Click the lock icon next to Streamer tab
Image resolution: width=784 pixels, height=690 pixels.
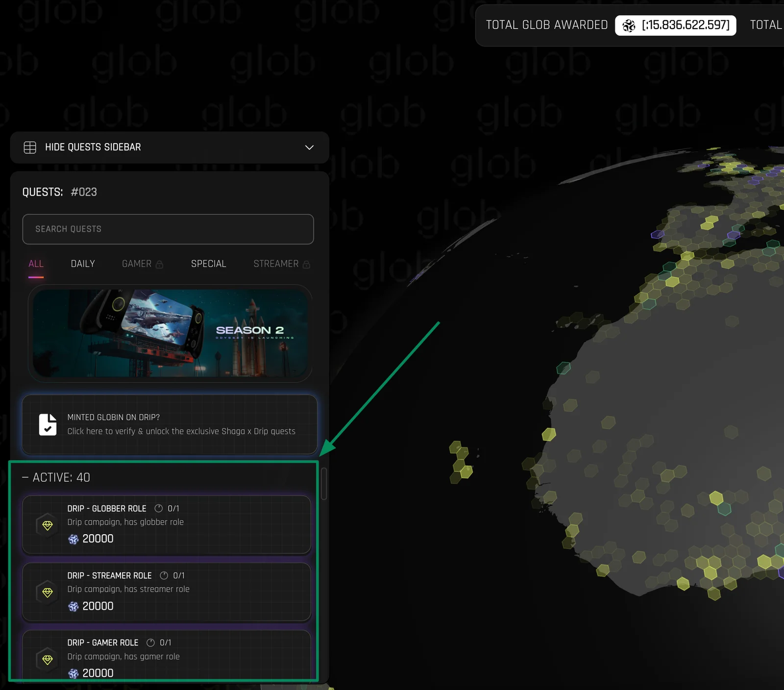(x=306, y=265)
